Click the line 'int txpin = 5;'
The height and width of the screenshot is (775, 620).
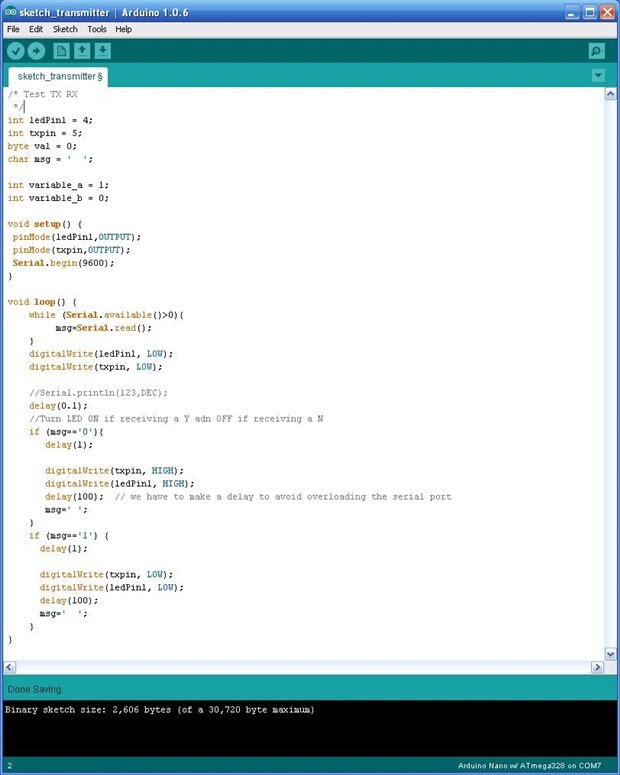coord(44,133)
